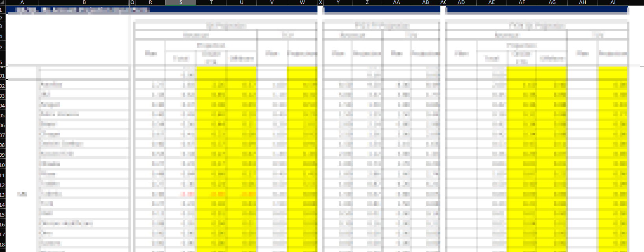644x252 pixels.
Task: Select column Y header
Action: (338, 2)
